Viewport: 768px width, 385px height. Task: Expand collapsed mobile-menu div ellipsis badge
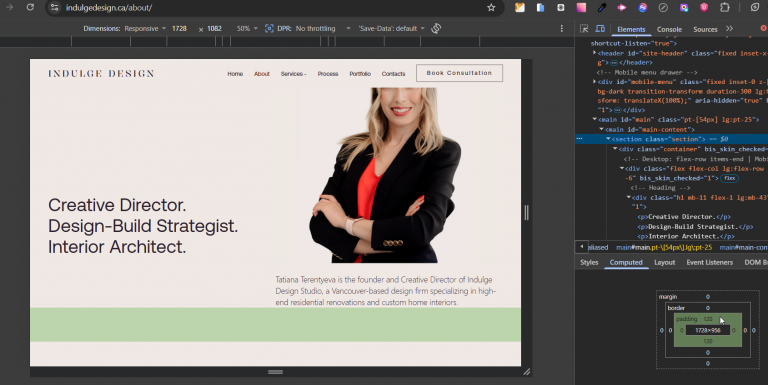[618, 110]
